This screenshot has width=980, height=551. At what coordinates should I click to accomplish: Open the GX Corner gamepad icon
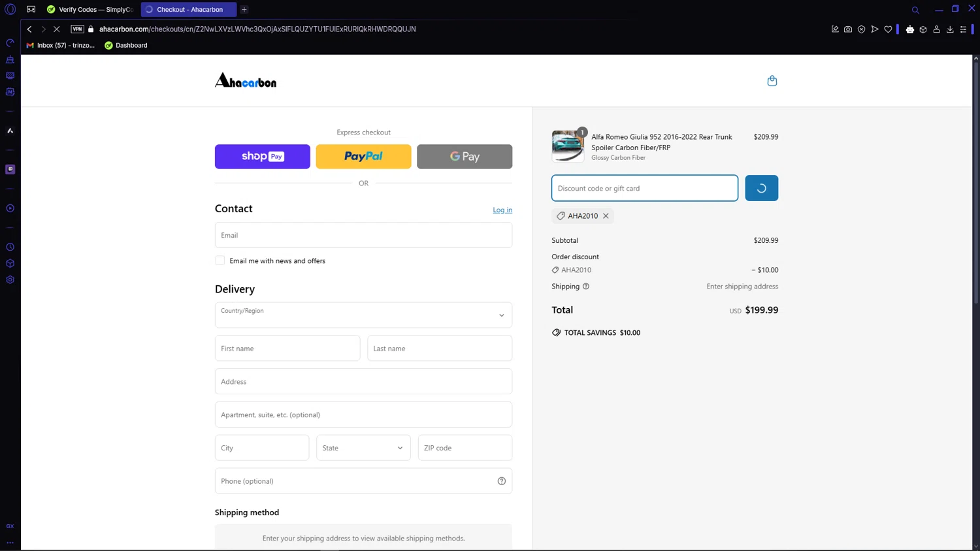point(31,9)
